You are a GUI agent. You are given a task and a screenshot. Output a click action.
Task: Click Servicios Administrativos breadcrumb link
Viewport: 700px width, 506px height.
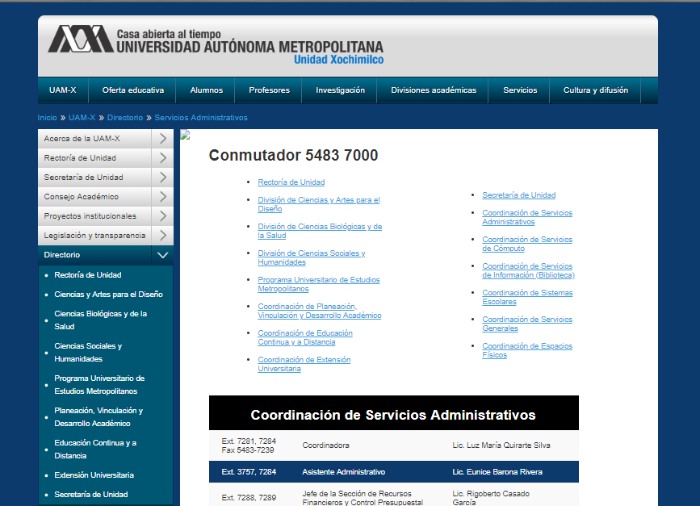(x=201, y=117)
